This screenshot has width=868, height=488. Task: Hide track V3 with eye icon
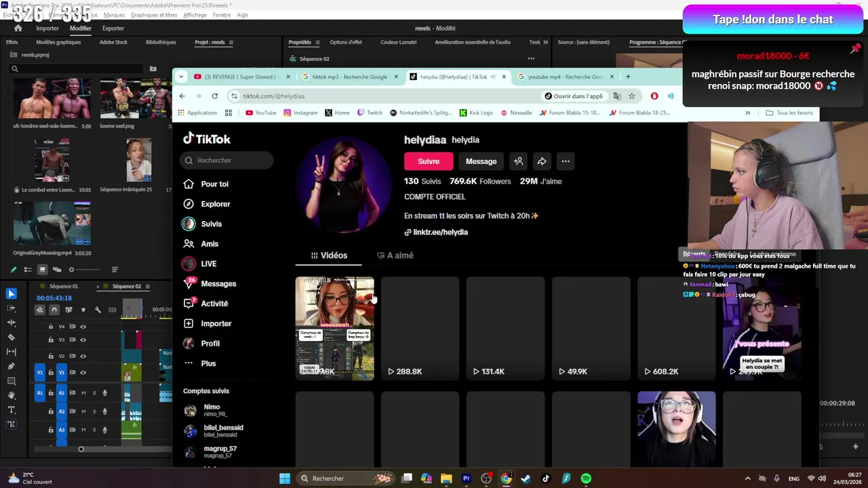(x=83, y=340)
